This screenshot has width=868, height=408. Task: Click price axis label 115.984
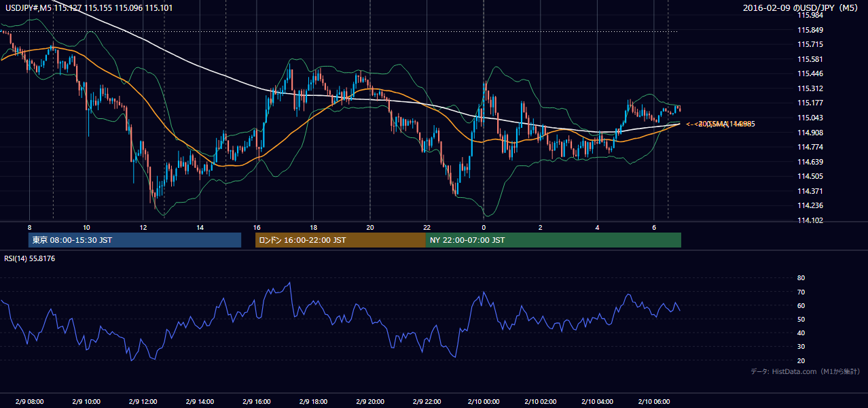pyautogui.click(x=810, y=15)
